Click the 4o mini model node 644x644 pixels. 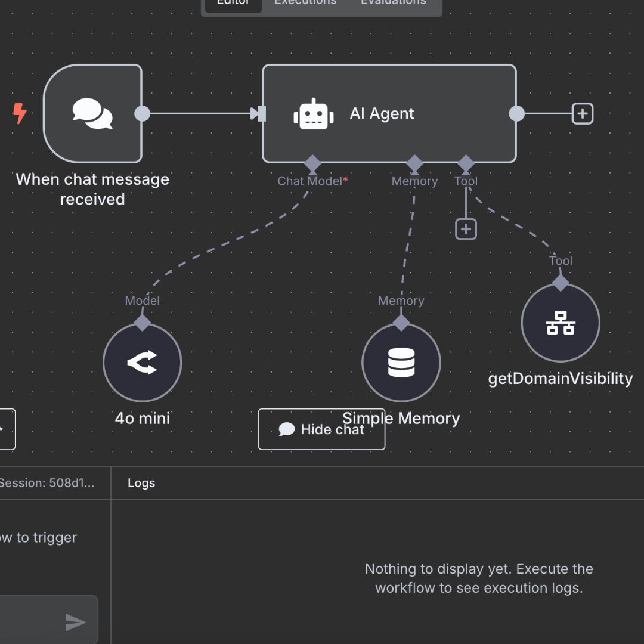pyautogui.click(x=142, y=363)
